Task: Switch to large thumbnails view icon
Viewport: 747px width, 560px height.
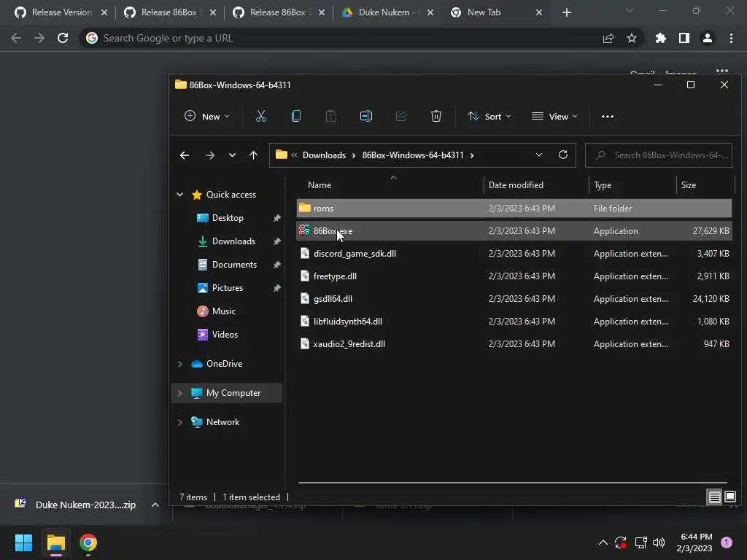Action: coord(729,497)
